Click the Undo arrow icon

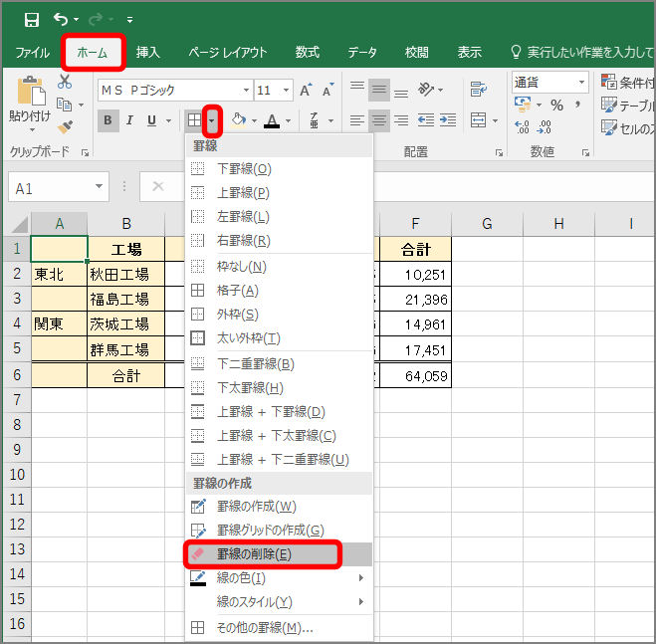(x=61, y=19)
